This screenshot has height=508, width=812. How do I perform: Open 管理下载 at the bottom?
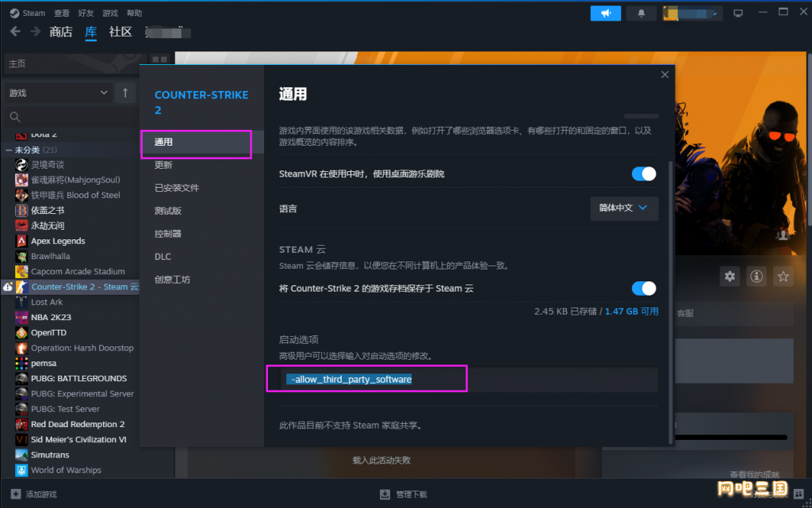pos(404,495)
